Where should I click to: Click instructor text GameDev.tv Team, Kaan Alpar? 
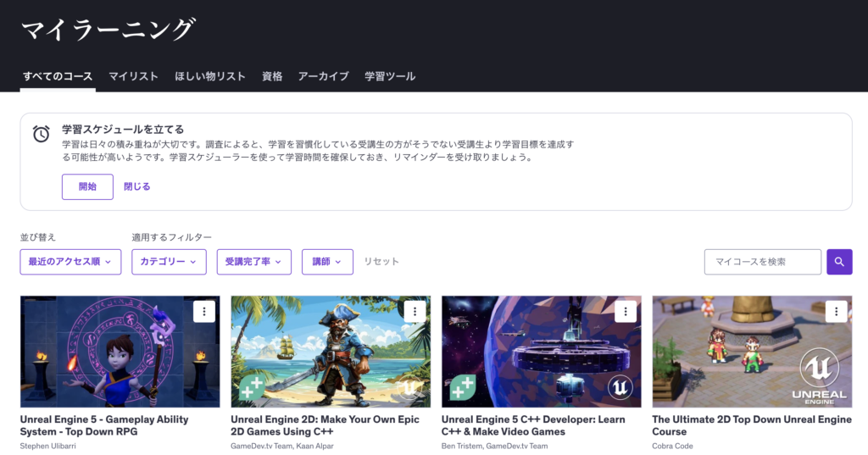pos(282,446)
